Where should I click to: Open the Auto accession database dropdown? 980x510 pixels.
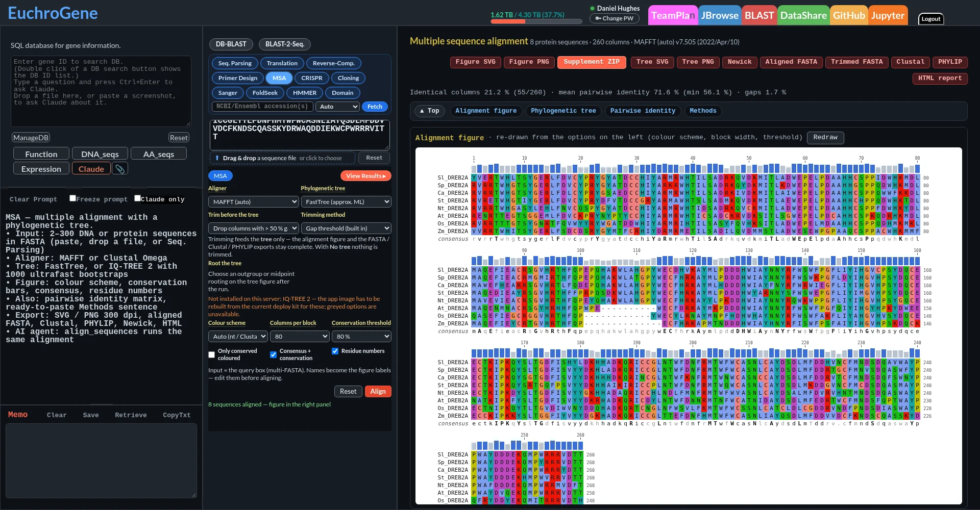click(x=337, y=107)
